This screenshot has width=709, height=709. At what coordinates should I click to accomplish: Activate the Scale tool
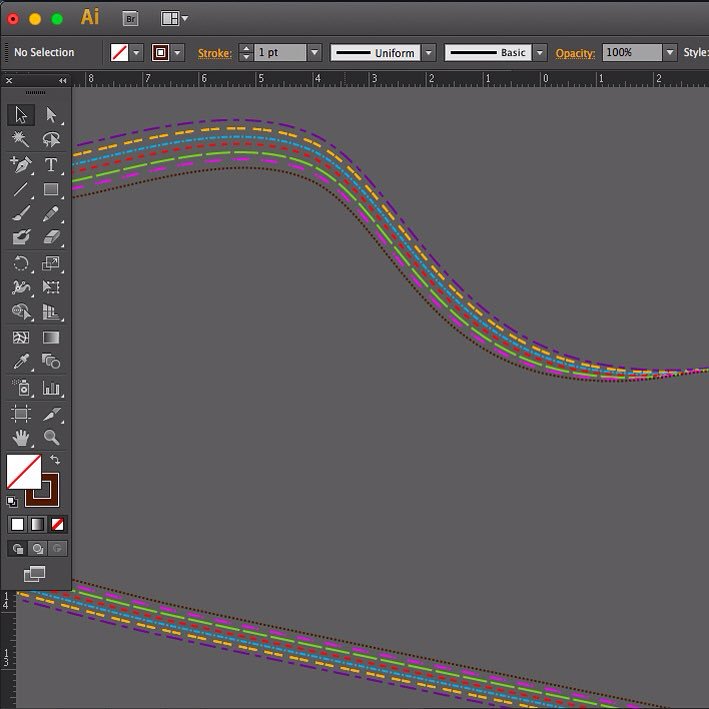pyautogui.click(x=51, y=263)
